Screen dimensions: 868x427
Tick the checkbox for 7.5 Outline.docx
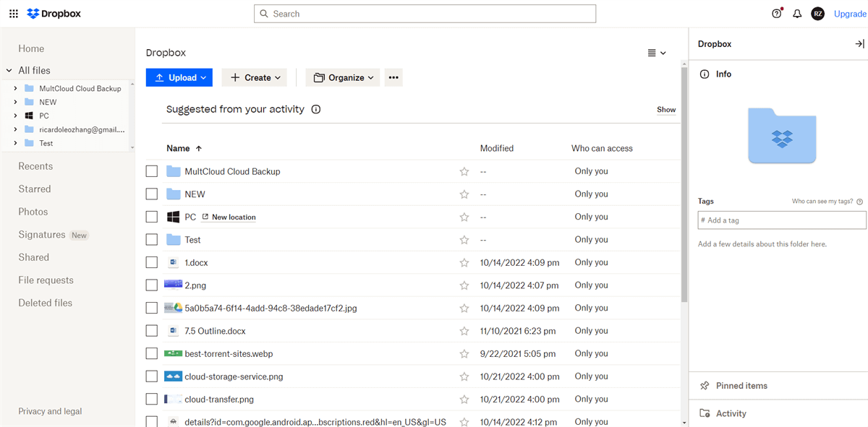[x=152, y=331]
